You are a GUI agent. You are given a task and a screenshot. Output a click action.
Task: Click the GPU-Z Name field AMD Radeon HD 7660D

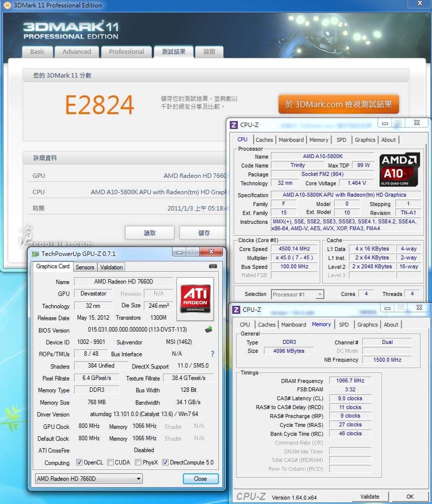click(x=124, y=282)
